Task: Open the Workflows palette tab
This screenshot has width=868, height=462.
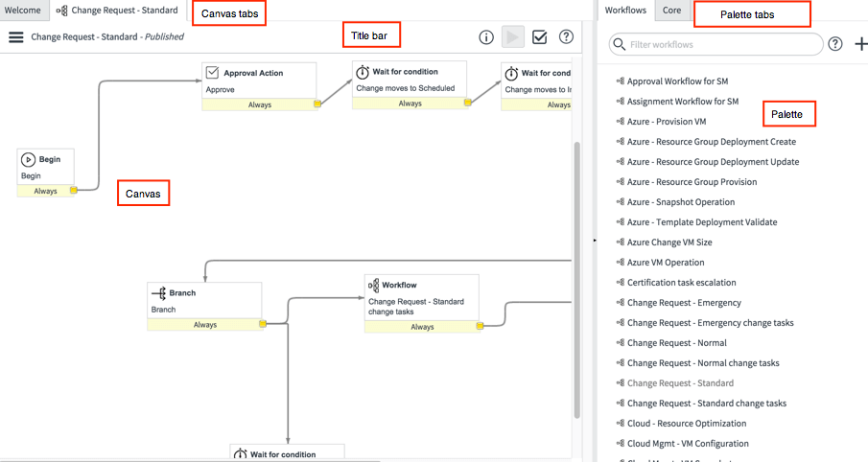Action: click(x=625, y=10)
